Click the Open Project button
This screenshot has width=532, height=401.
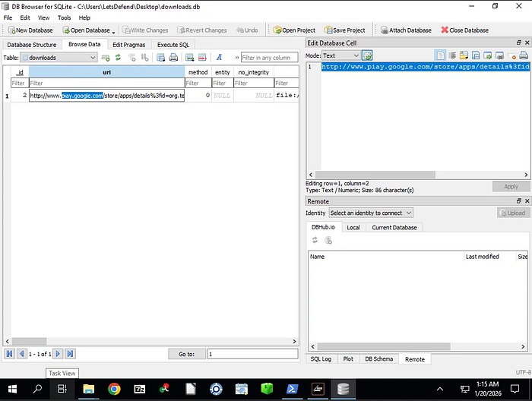[294, 30]
